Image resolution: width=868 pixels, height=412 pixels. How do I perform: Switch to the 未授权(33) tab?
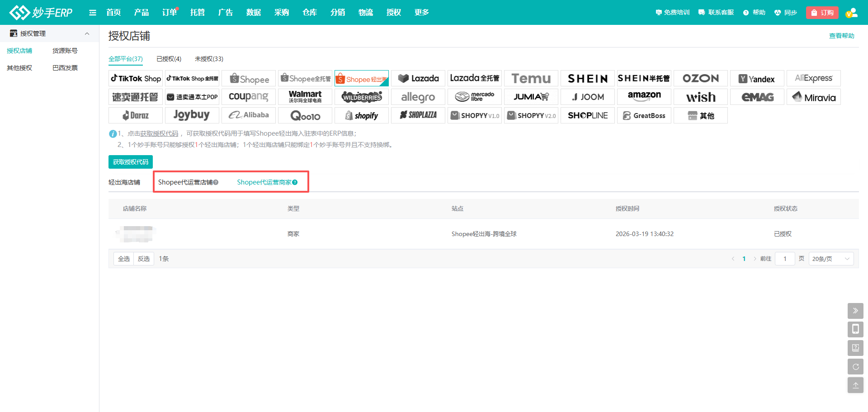pos(209,59)
